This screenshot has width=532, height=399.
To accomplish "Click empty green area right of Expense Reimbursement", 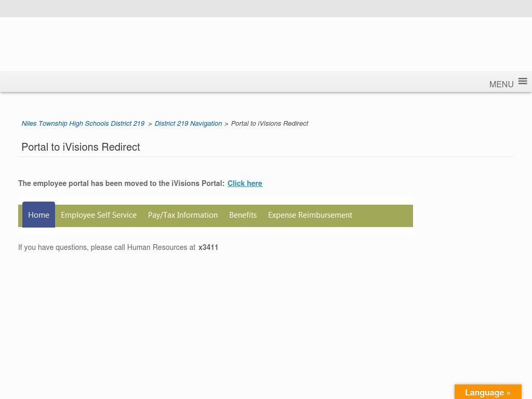I will point(384,216).
